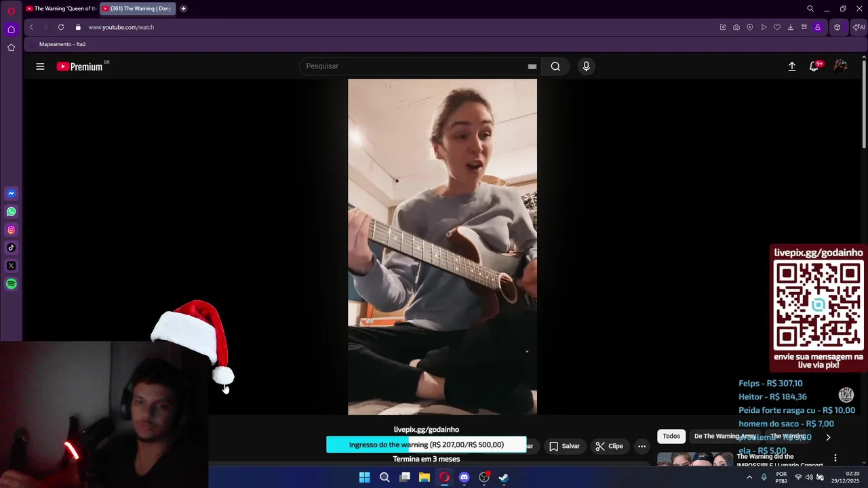The image size is (868, 488).
Task: Go to Opera start page home icon
Action: click(x=11, y=29)
